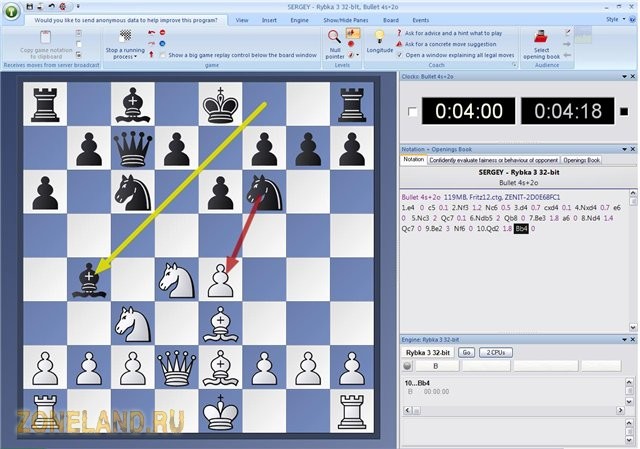Open the Show/Hide Panes ribbon tab

(x=346, y=20)
